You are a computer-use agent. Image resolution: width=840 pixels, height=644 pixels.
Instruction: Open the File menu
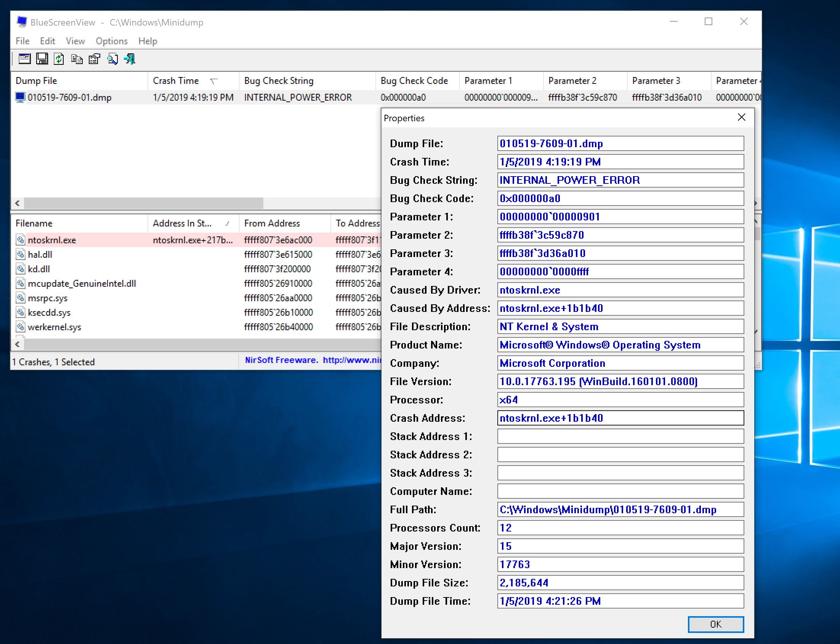[22, 40]
